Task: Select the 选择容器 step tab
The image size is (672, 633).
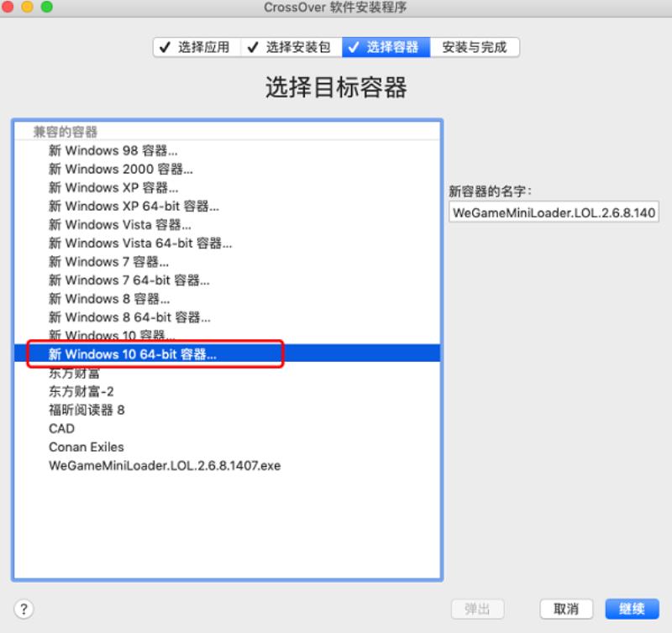Action: click(x=386, y=47)
